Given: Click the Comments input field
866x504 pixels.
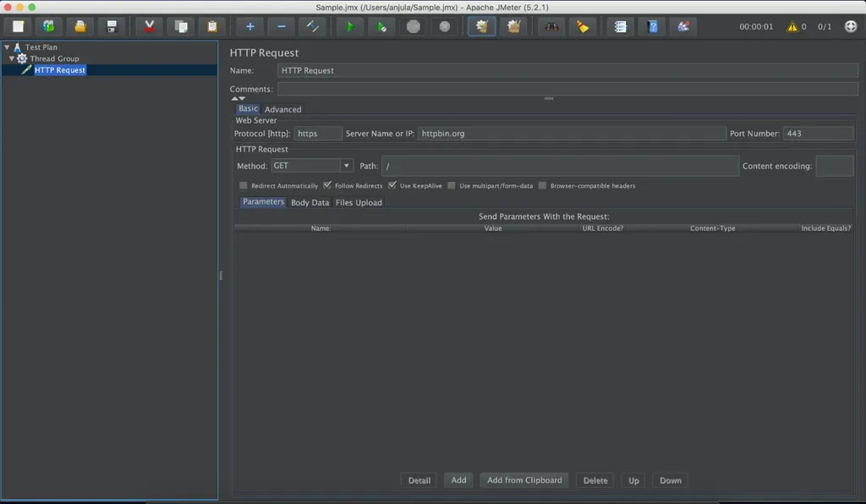Looking at the screenshot, I should tap(567, 89).
